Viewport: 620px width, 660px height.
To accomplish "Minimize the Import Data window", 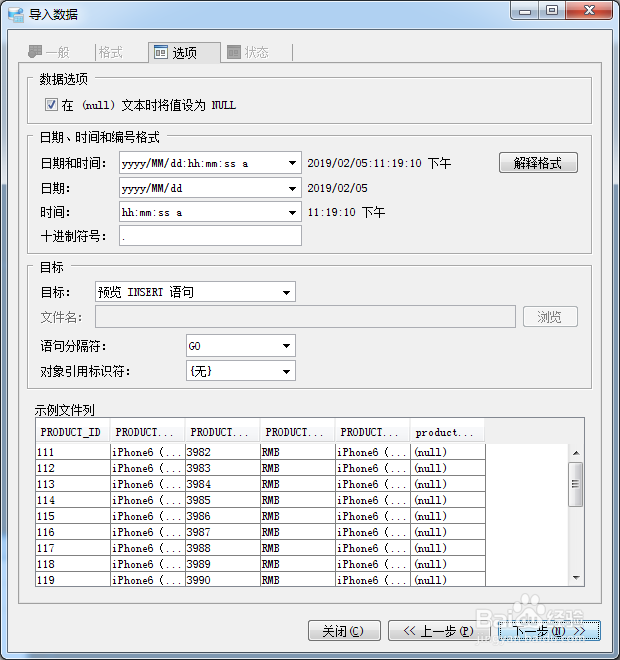I will coord(524,11).
